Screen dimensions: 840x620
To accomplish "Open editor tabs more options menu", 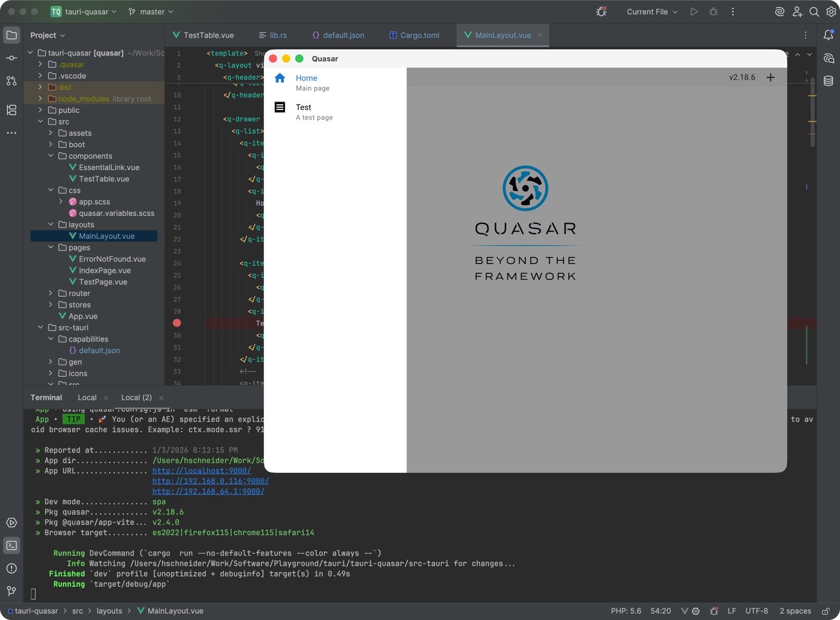I will point(806,35).
